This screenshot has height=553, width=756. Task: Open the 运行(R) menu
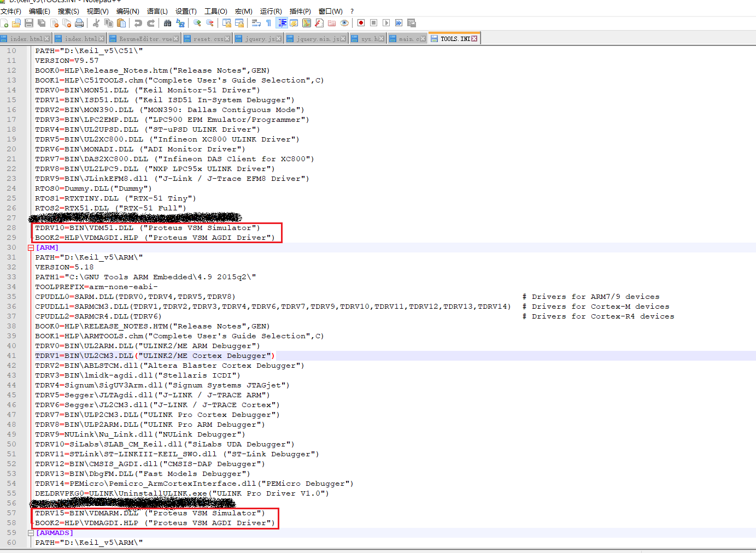[x=271, y=11]
